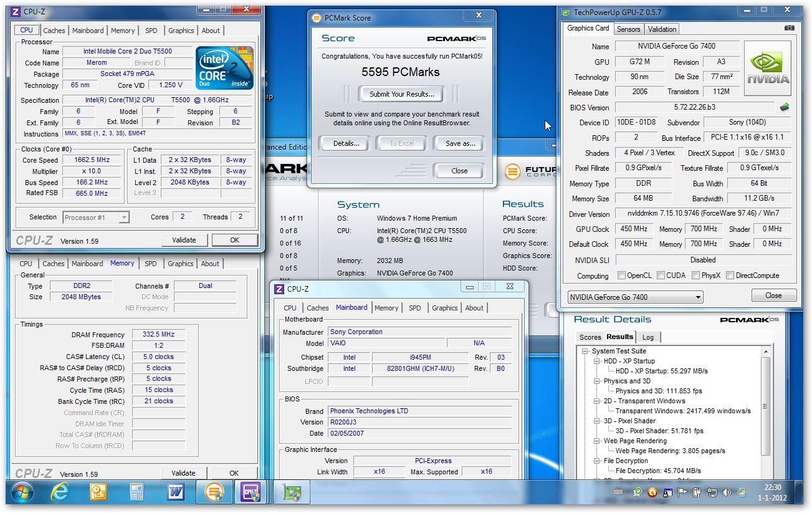Click the clock showing 22:30
Screen dimensions: 812x513
tap(772, 487)
